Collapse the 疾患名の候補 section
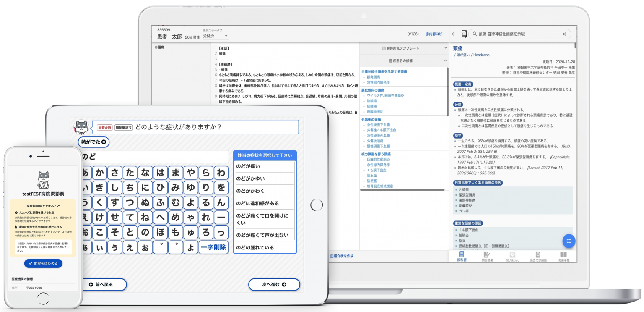 click(404, 61)
